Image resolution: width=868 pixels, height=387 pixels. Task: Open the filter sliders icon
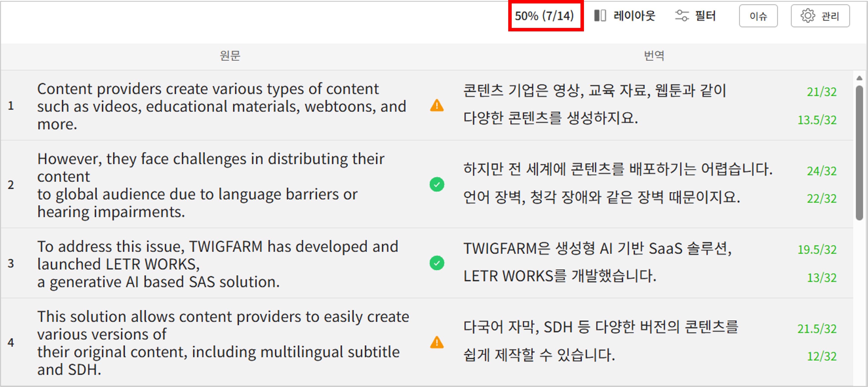(x=682, y=16)
